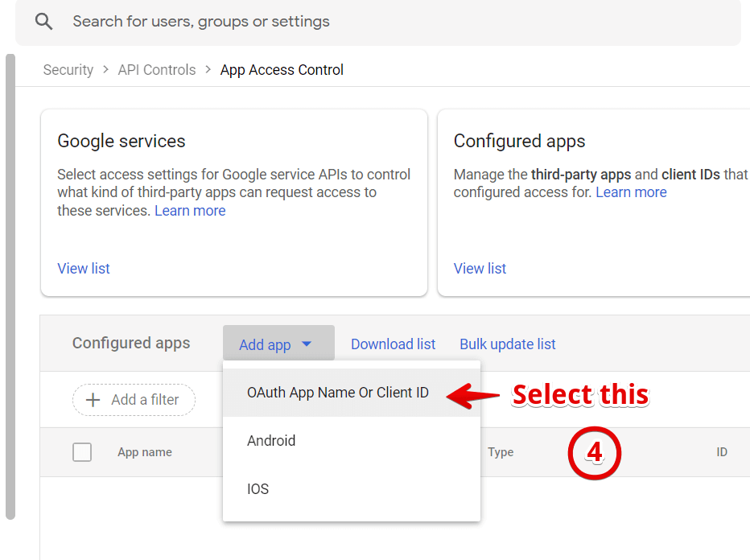
Task: Click Bulk update list
Action: (x=507, y=344)
